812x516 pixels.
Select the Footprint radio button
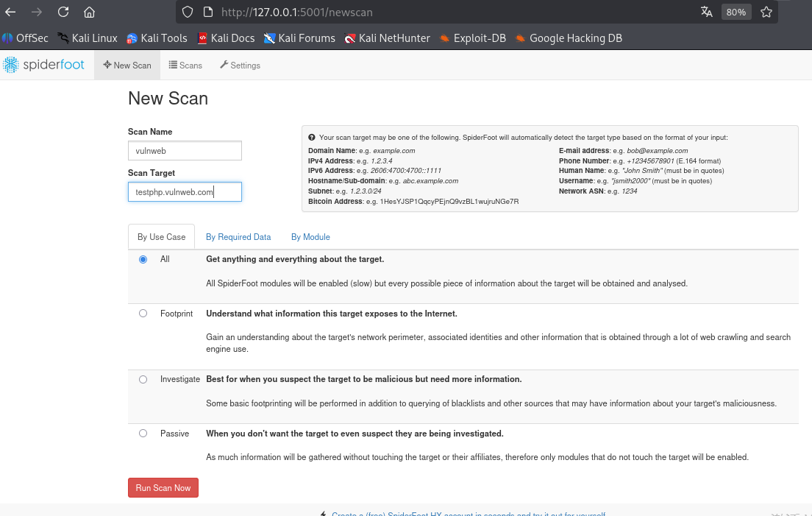coord(143,314)
